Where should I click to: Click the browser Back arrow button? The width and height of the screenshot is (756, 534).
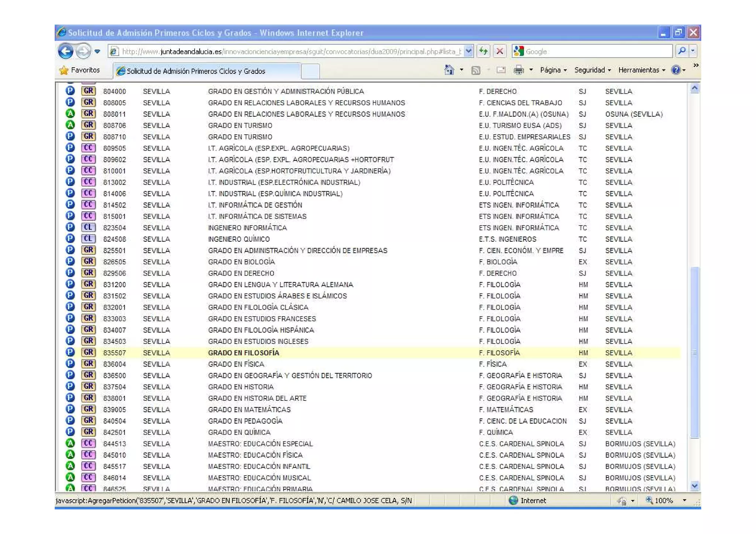(x=65, y=51)
